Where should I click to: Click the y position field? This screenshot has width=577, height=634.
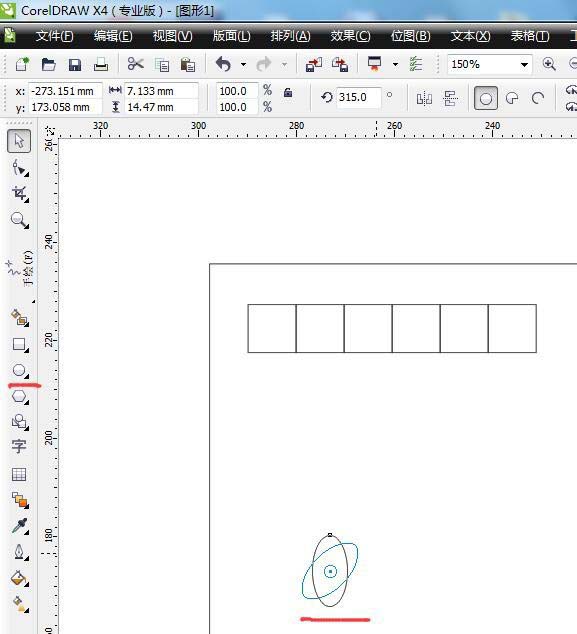[64, 107]
